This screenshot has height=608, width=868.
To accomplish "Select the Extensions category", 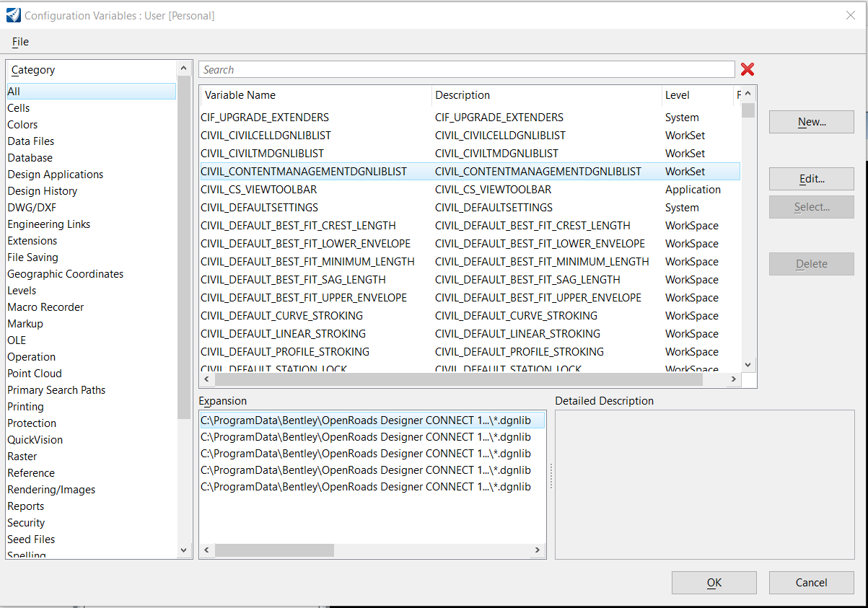I will [x=91, y=241].
